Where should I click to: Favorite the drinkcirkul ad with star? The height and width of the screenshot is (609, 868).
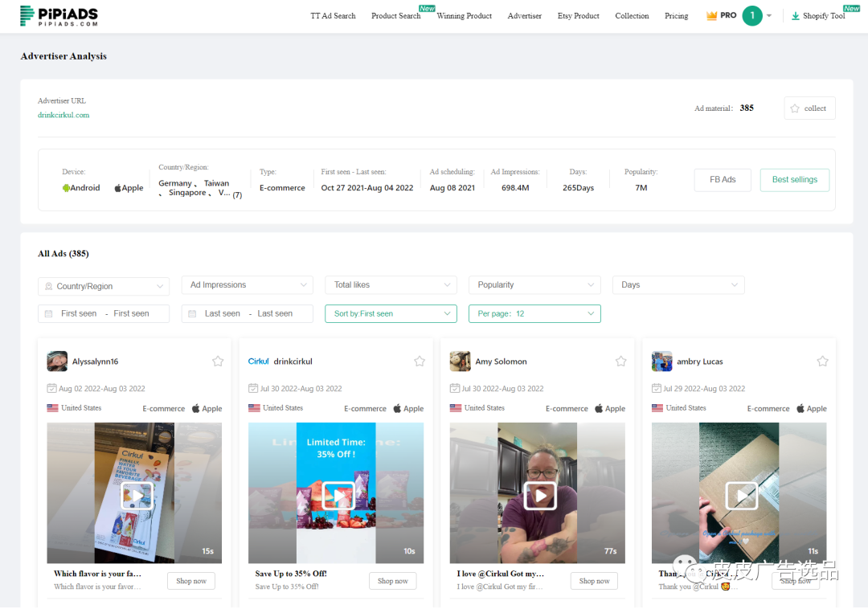coord(419,362)
